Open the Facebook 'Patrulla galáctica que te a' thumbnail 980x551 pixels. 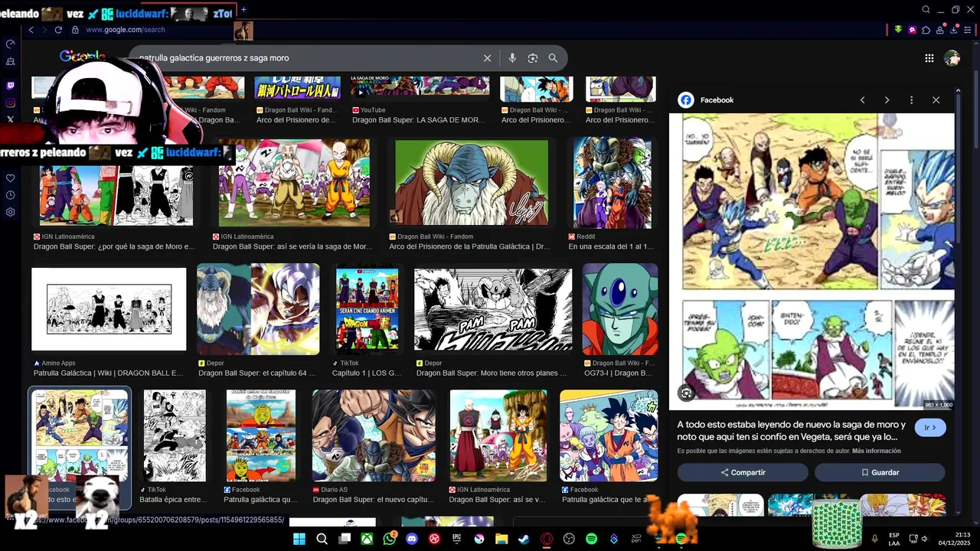click(x=609, y=435)
